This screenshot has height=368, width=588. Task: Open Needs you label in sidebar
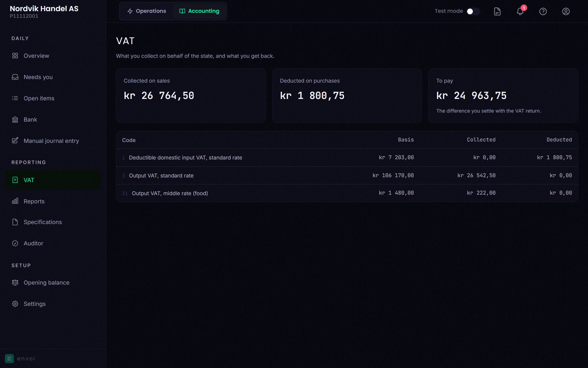point(38,77)
